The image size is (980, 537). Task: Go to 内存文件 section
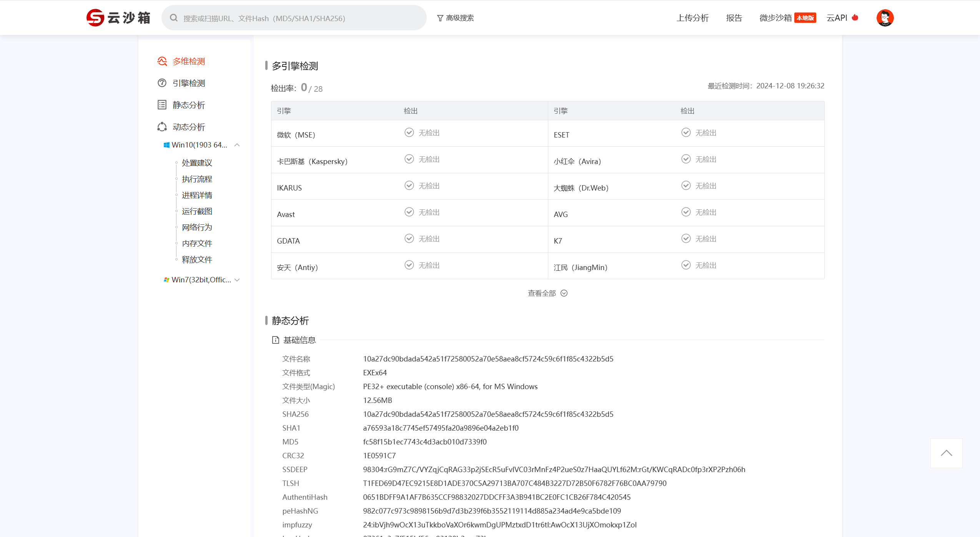[x=197, y=244]
